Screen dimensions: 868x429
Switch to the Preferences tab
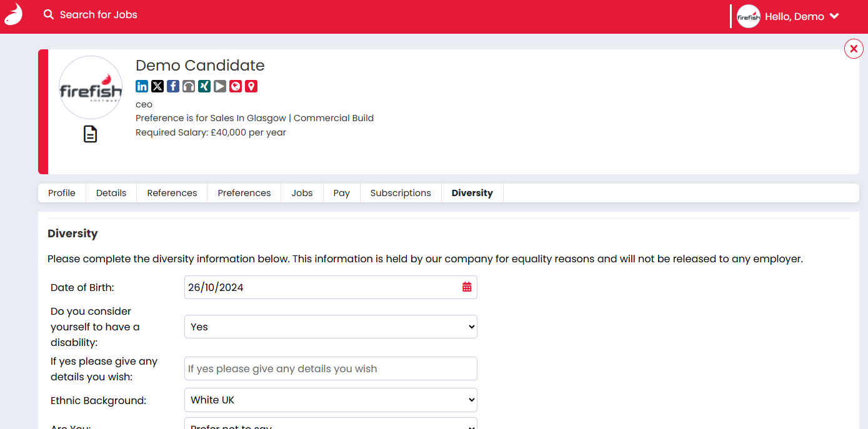tap(244, 193)
